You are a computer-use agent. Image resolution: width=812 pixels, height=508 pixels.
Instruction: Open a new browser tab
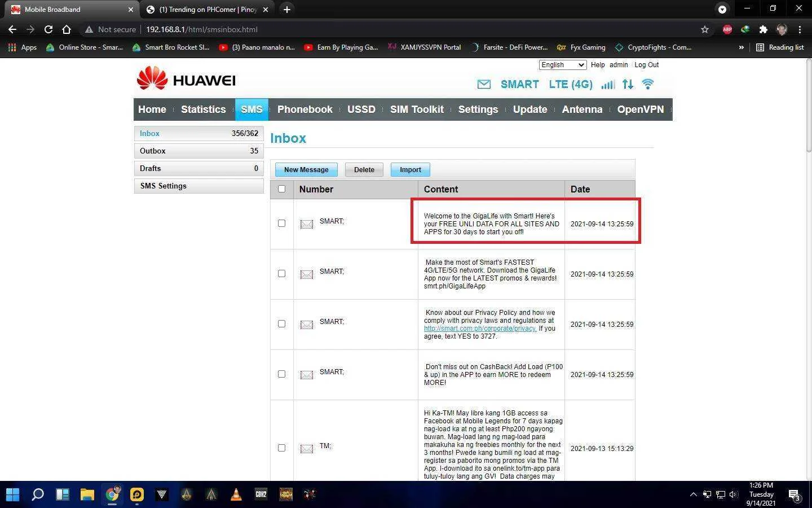pos(287,10)
